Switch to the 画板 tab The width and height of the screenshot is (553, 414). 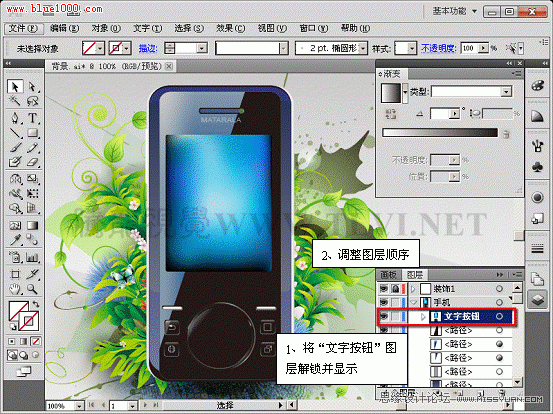coord(388,275)
